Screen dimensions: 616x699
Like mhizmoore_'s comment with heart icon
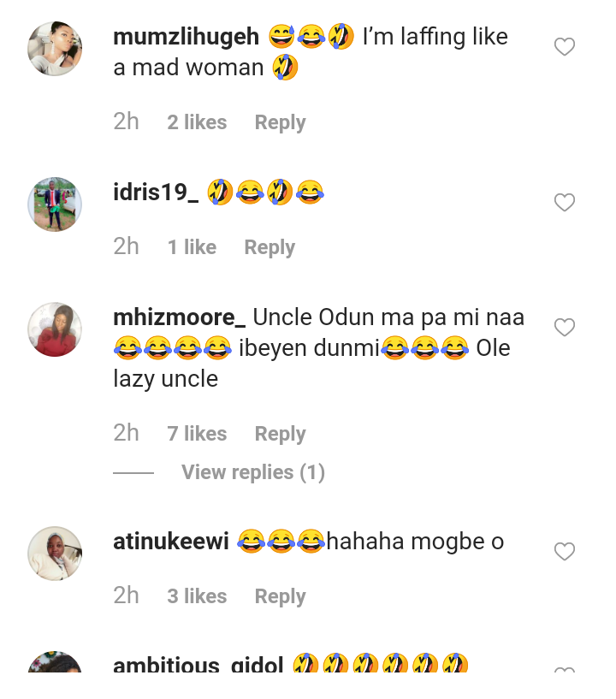(564, 328)
